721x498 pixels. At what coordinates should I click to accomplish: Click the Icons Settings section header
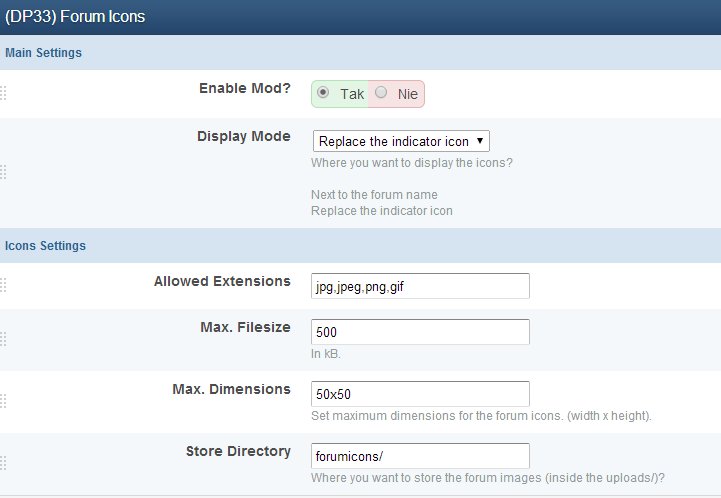(x=46, y=245)
